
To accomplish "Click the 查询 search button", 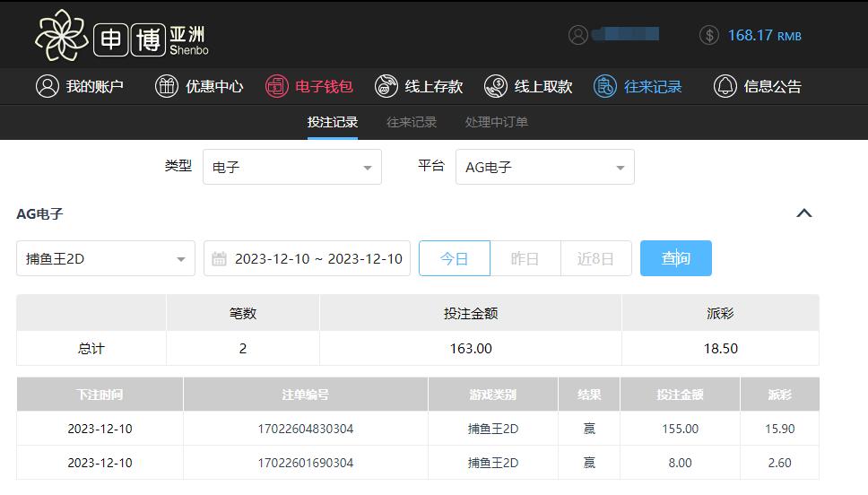I will click(676, 258).
